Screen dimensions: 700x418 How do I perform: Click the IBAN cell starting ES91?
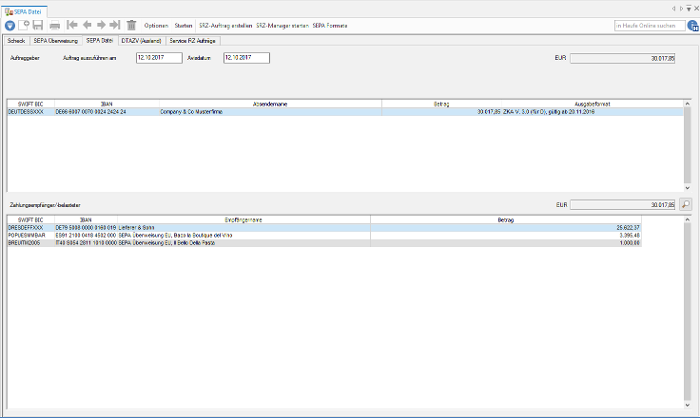click(x=86, y=235)
